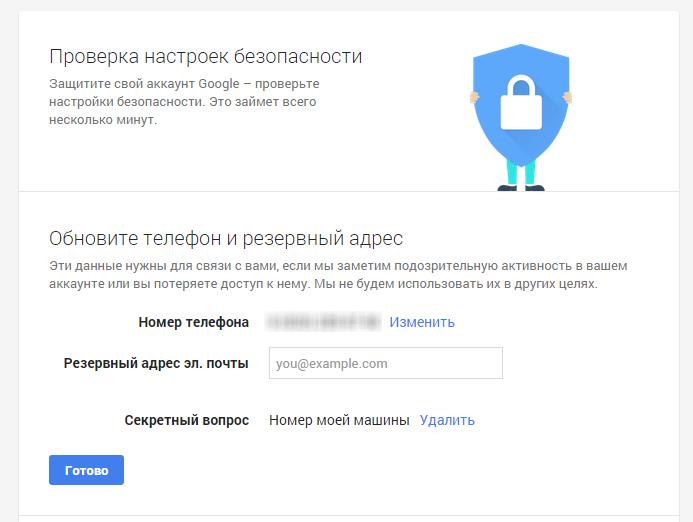
Task: Click the heading Проверка настроек безопасности
Action: [x=206, y=57]
